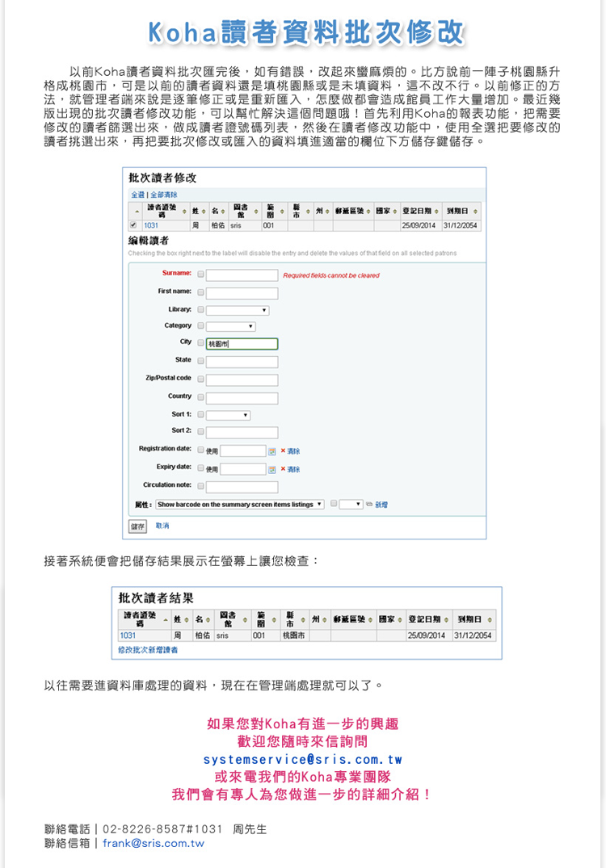The height and width of the screenshot is (868, 606).
Task: Sort by 州 in the 批次讀者修改 table
Action: click(322, 211)
